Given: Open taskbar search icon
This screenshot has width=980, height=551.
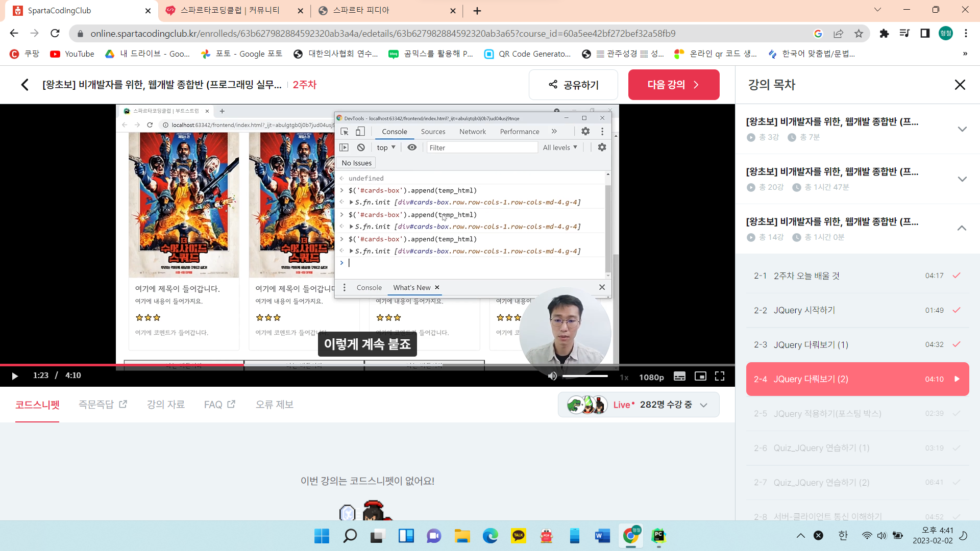Looking at the screenshot, I should (350, 536).
